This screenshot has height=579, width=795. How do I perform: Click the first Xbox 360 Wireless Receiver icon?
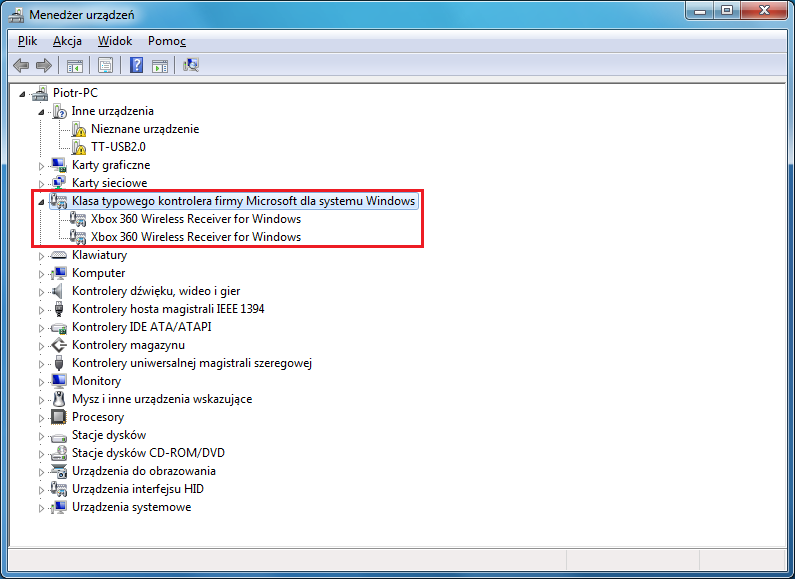(78, 219)
